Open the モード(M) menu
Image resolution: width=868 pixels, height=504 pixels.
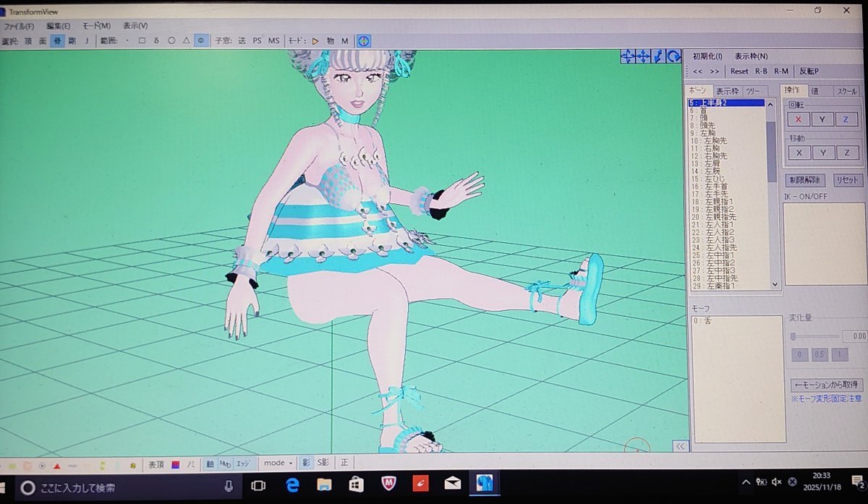point(96,25)
